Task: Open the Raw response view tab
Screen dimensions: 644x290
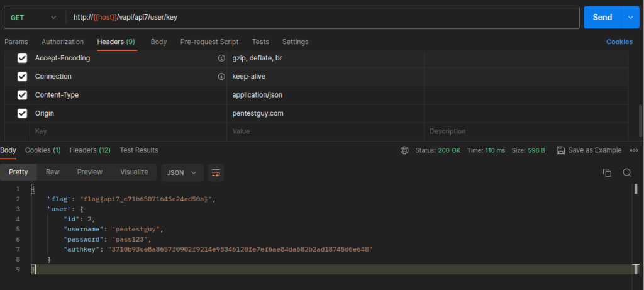Action: 53,172
